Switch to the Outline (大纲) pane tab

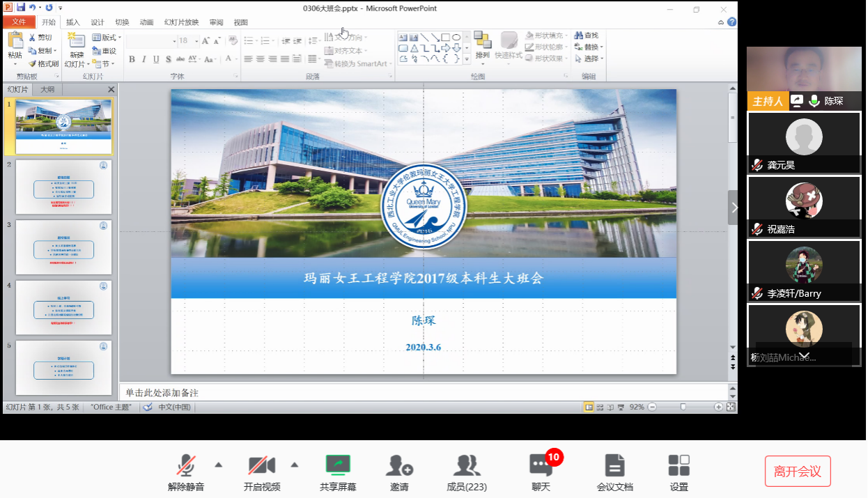[x=47, y=90]
